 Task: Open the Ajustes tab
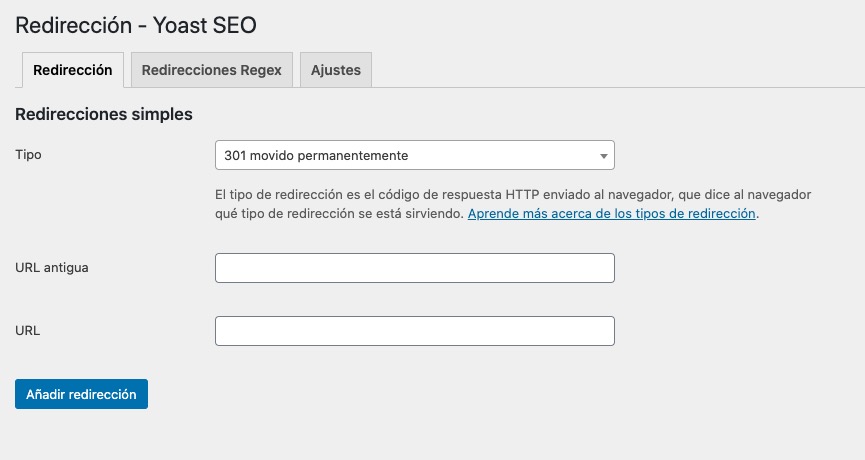(x=335, y=71)
